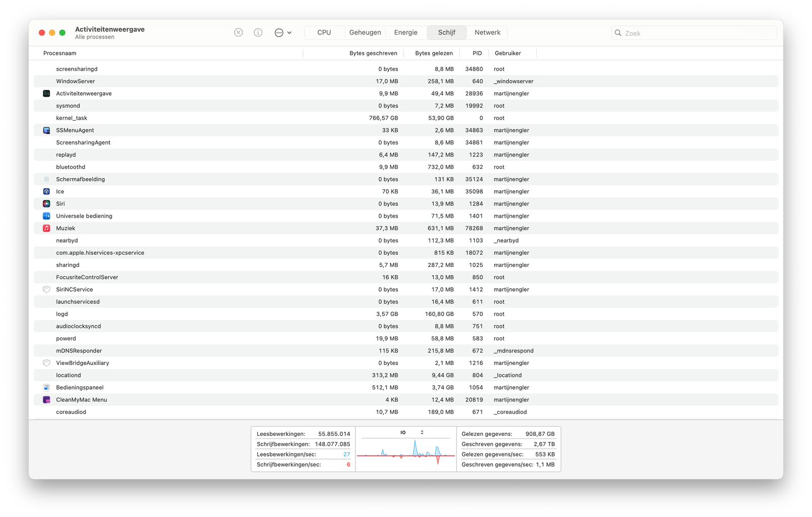812x517 pixels.
Task: Select the bluetoothd process row
Action: coord(406,167)
